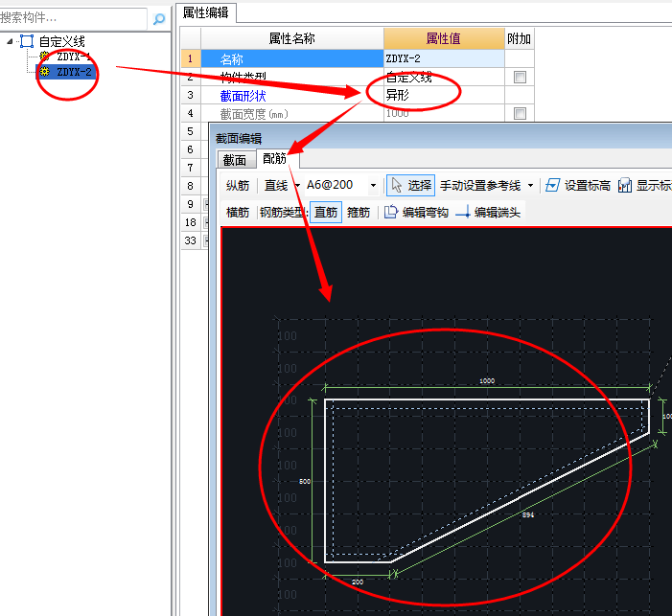Click the gear icon beside ZDYX-2
Image resolution: width=672 pixels, height=616 pixels.
[x=44, y=72]
